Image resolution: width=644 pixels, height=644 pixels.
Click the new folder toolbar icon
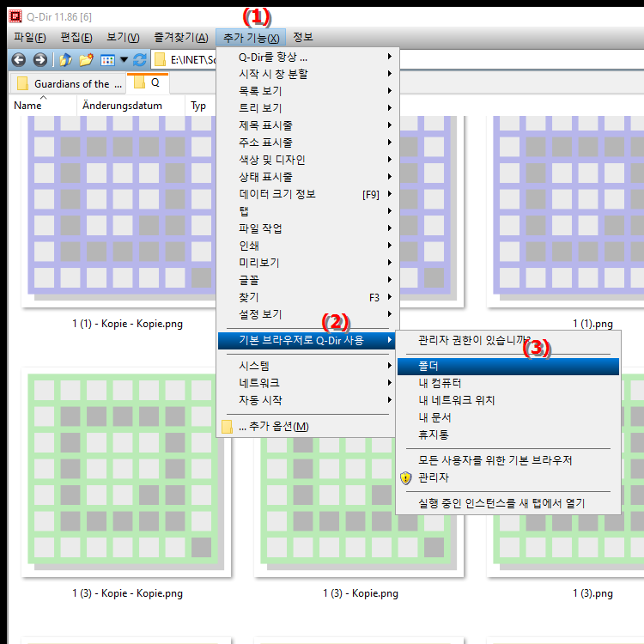click(86, 60)
